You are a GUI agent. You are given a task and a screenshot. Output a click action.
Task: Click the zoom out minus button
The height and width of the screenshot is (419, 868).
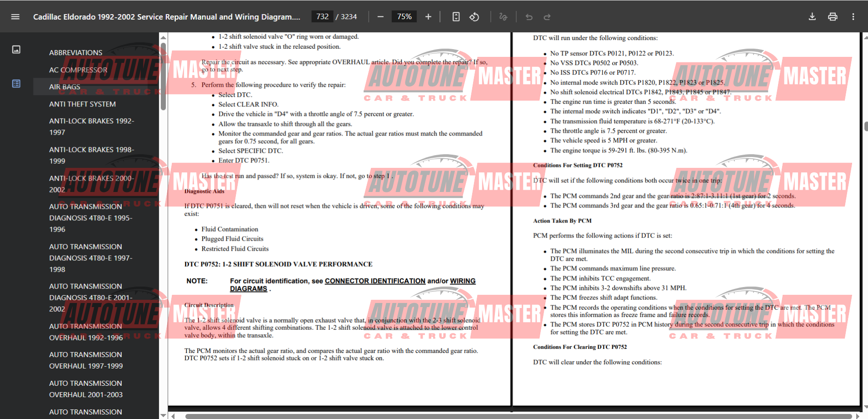click(380, 17)
